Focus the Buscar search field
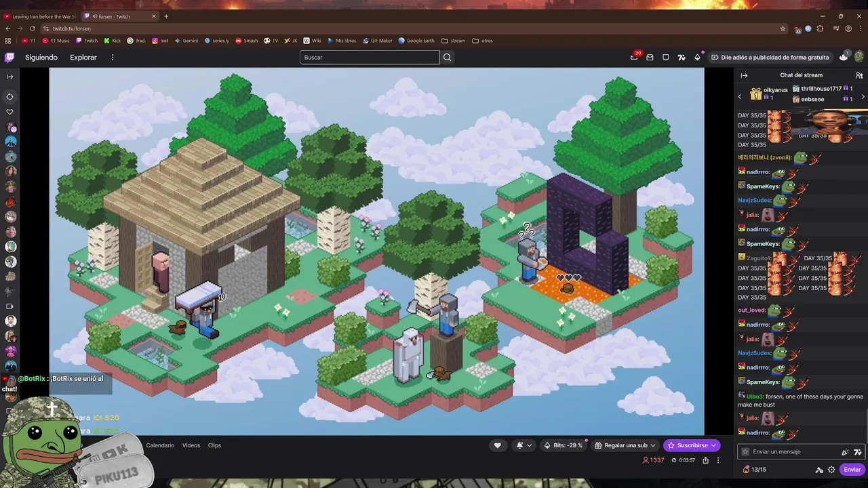868x488 pixels. point(370,58)
